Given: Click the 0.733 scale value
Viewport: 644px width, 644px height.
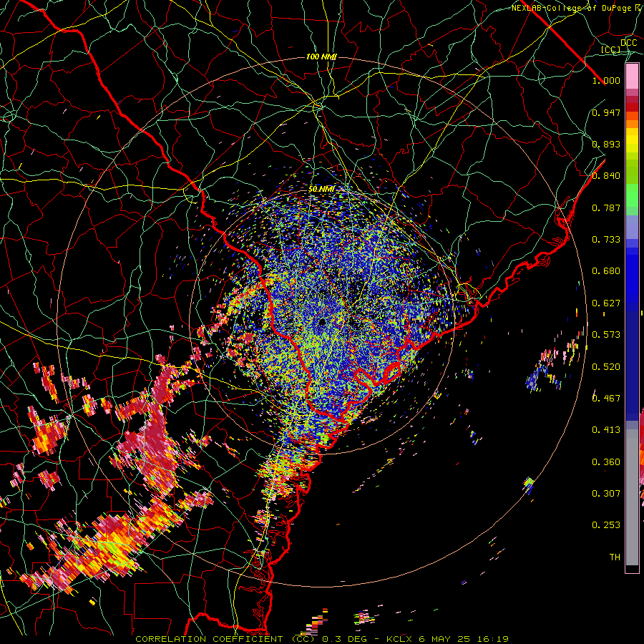Looking at the screenshot, I should [x=606, y=240].
